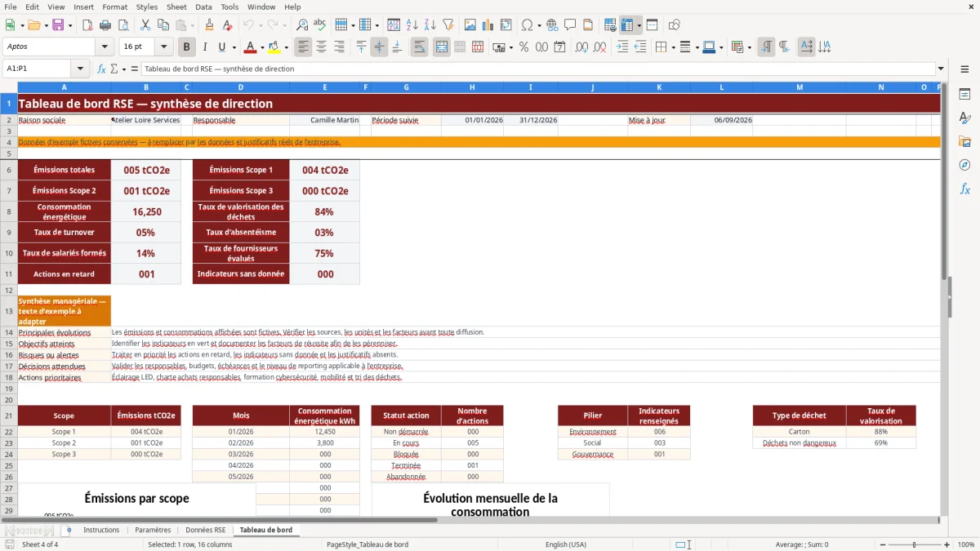Image resolution: width=980 pixels, height=551 pixels.
Task: Select column header K
Action: tap(659, 87)
